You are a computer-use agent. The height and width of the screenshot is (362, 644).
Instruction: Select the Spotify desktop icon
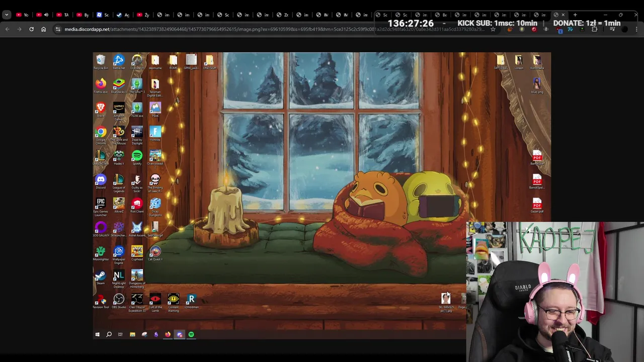[x=137, y=157]
